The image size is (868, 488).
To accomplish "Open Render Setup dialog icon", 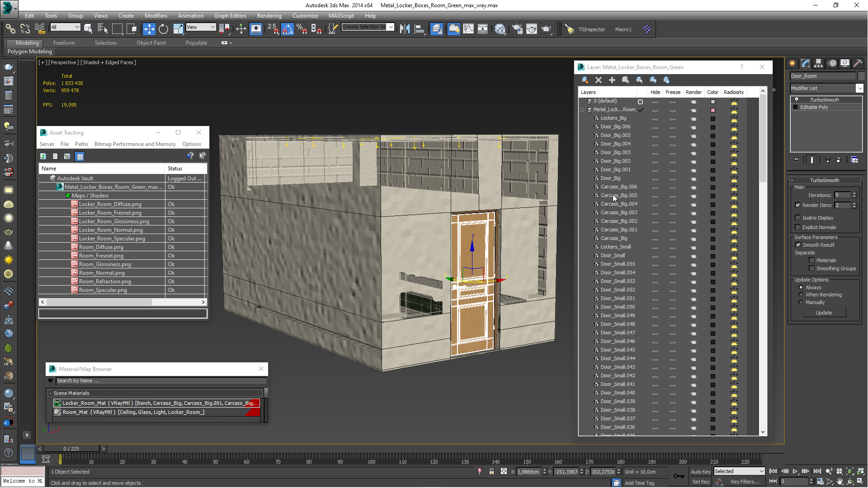I will point(517,29).
